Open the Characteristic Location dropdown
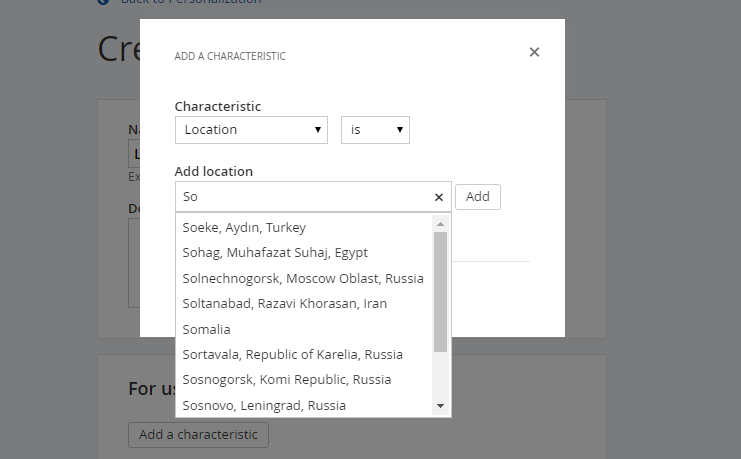The height and width of the screenshot is (459, 741). [x=251, y=130]
